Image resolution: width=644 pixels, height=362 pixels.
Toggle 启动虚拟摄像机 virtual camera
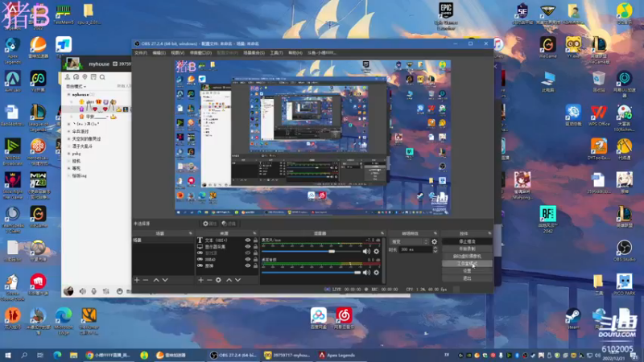pos(467,256)
